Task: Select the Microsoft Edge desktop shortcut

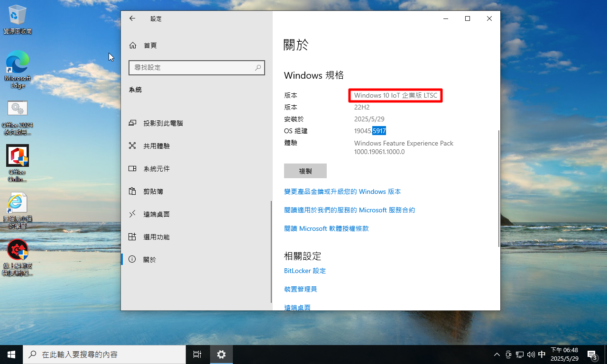Action: pyautogui.click(x=18, y=69)
